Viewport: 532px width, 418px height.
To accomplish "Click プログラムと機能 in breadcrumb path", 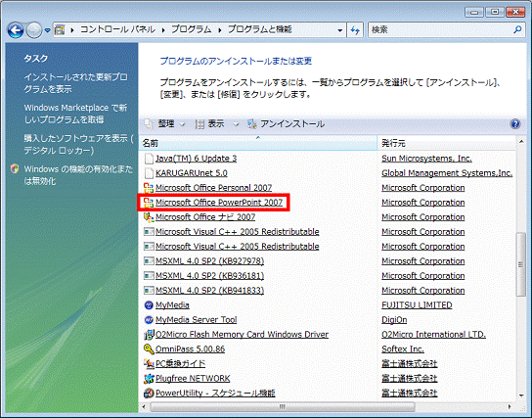I will tap(259, 29).
